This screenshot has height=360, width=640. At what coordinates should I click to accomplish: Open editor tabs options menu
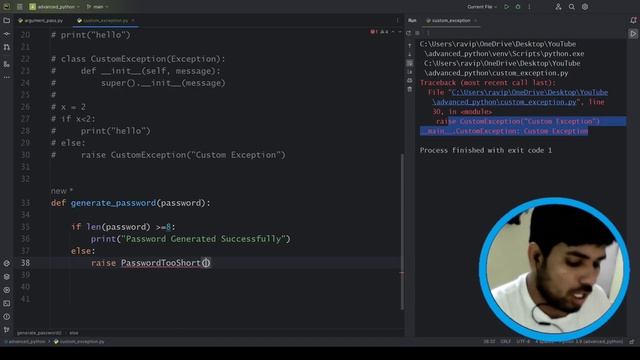pyautogui.click(x=397, y=20)
